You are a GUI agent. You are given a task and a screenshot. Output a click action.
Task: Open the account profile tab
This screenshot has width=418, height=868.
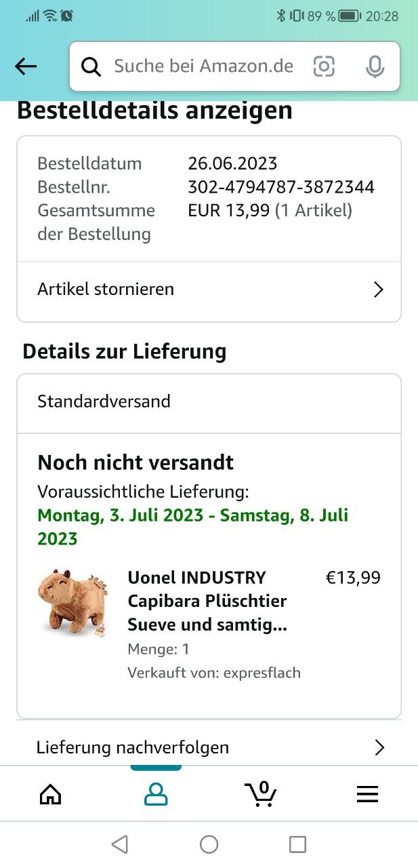[156, 794]
